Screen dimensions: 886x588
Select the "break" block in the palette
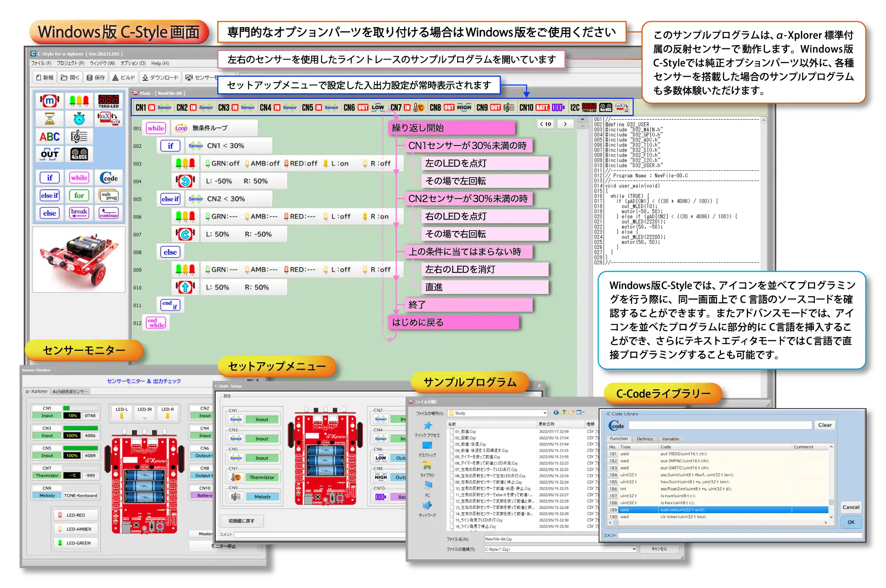[x=79, y=212]
